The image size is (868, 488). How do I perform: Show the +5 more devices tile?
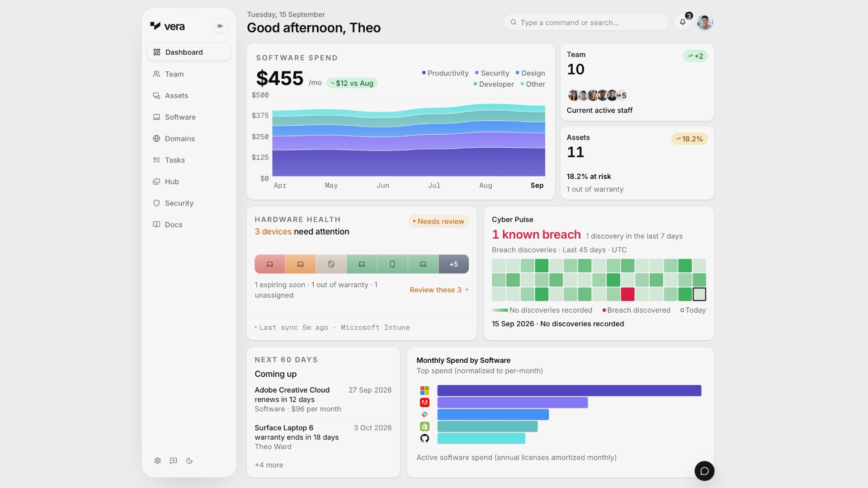click(x=453, y=264)
